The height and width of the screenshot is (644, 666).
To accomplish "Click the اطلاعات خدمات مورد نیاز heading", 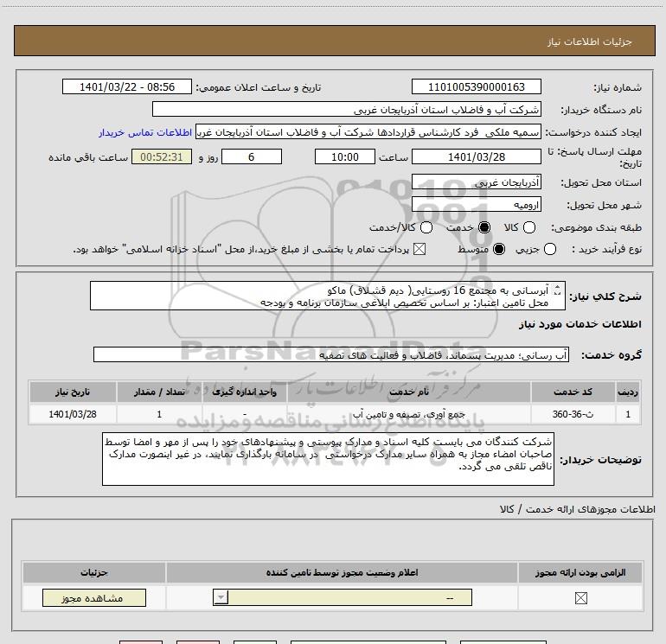I will tap(580, 324).
